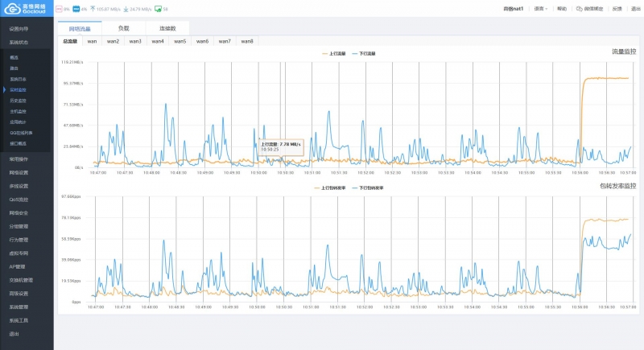
Task: Click the download speed arrow icon
Action: [x=125, y=9]
